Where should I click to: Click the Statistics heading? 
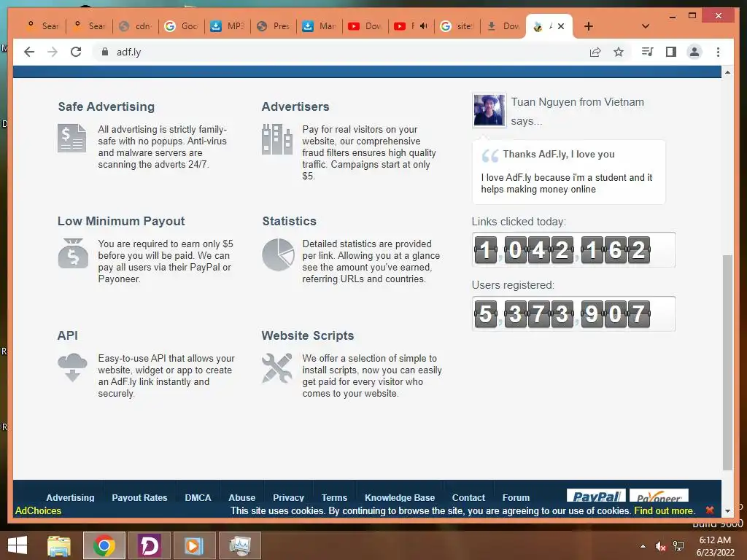click(x=289, y=221)
